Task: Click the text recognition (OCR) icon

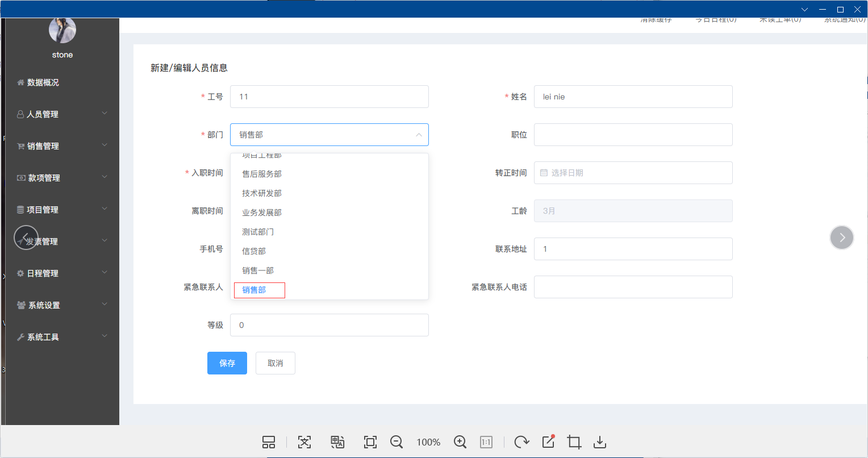Action: [304, 442]
